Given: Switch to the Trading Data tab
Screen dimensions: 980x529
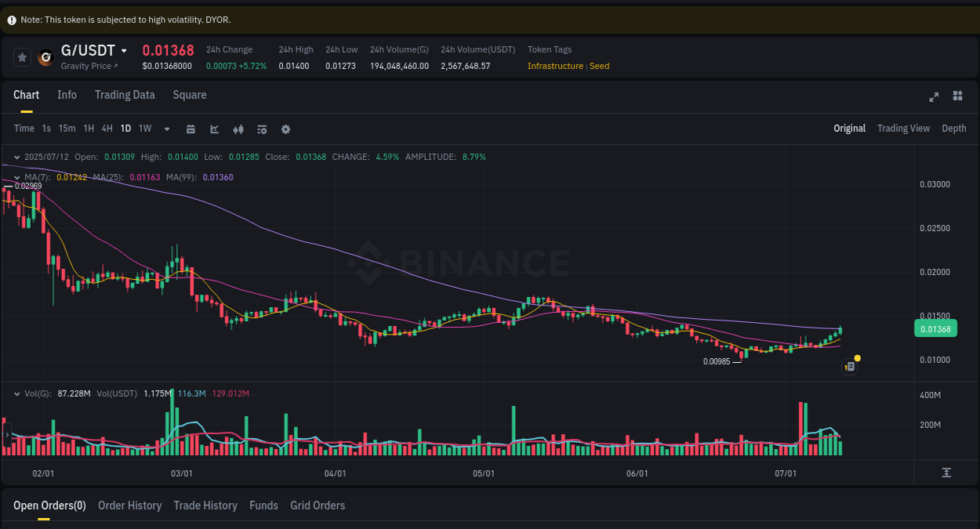Looking at the screenshot, I should pyautogui.click(x=125, y=95).
